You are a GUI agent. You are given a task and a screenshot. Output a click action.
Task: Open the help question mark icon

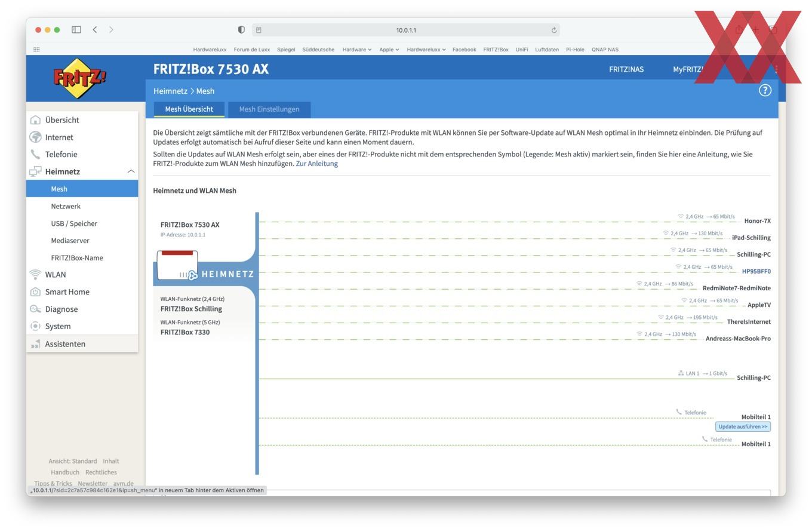point(765,90)
